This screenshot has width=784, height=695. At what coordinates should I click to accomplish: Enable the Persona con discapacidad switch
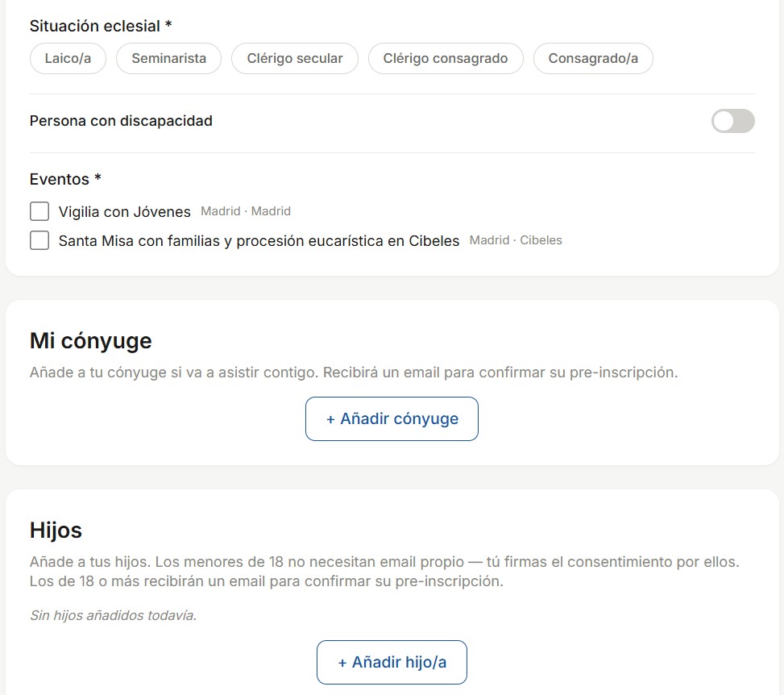click(732, 121)
